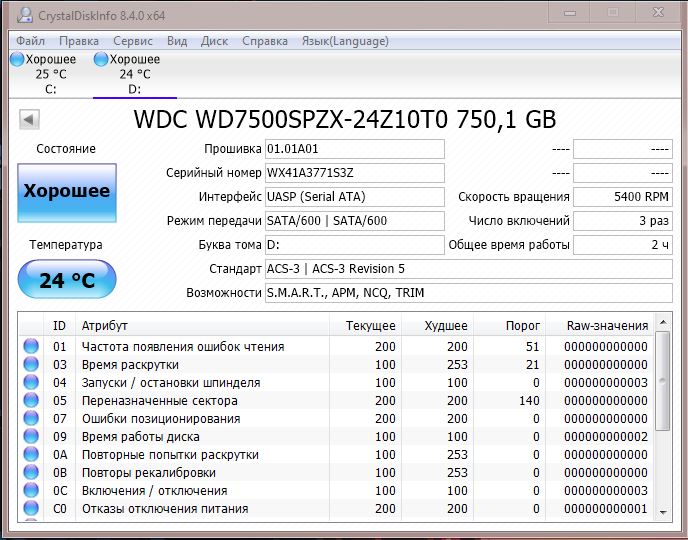
Task: Click the SMART list scrollbar thumb
Action: (x=663, y=381)
